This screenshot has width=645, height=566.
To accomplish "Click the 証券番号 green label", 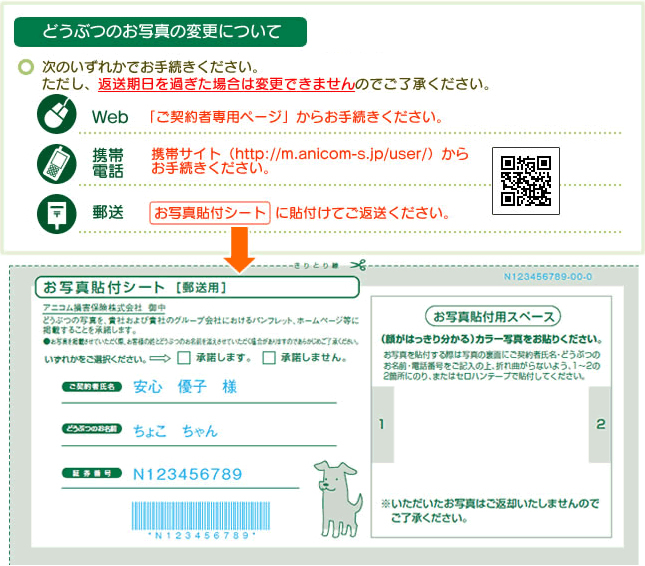I will (x=92, y=473).
